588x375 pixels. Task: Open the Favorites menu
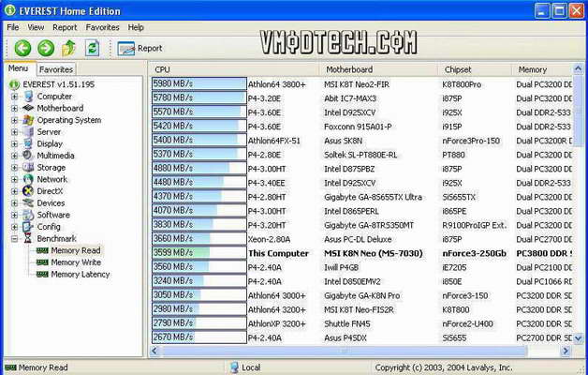pos(102,27)
